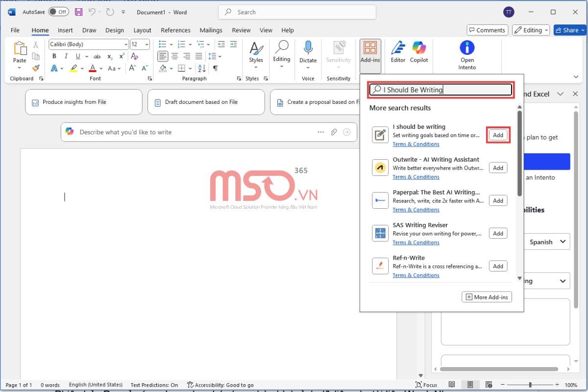Expand the text highlight color arrow
The height and width of the screenshot is (392, 588).
(x=82, y=69)
